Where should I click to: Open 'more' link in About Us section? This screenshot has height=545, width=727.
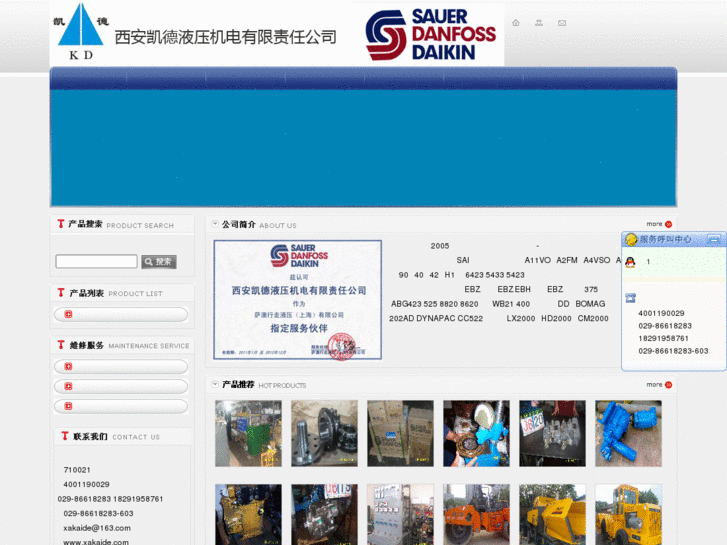point(654,224)
